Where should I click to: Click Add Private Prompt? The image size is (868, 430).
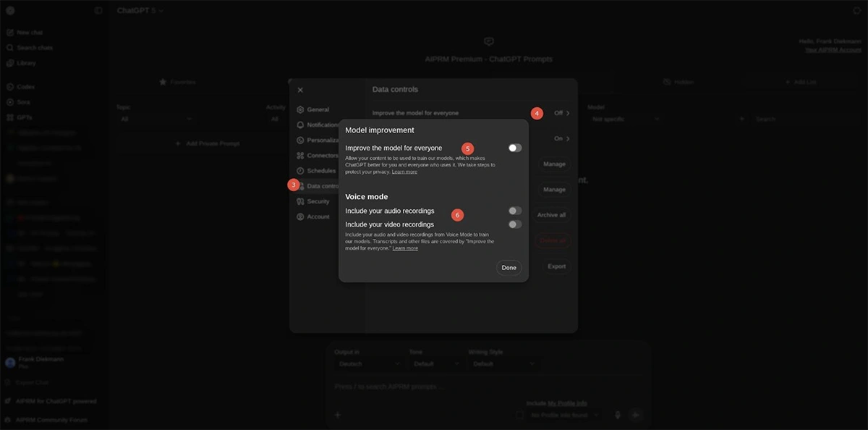208,143
